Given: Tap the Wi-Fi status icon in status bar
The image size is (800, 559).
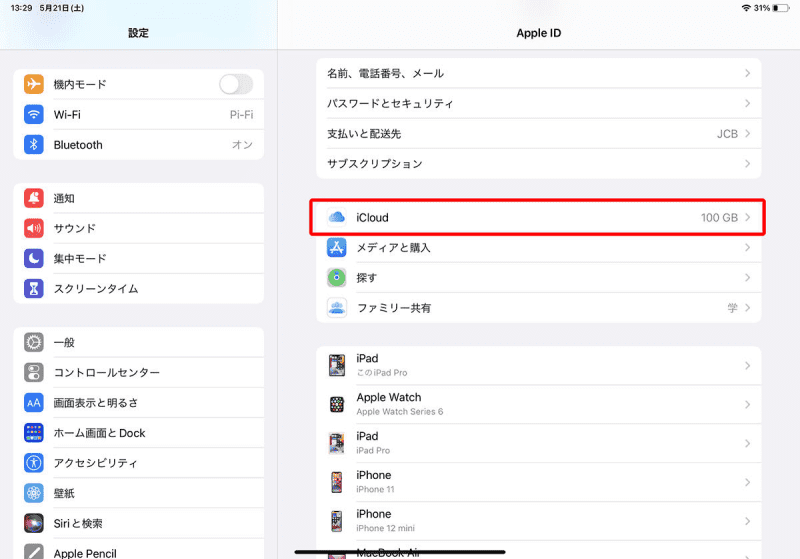Looking at the screenshot, I should click(x=746, y=8).
